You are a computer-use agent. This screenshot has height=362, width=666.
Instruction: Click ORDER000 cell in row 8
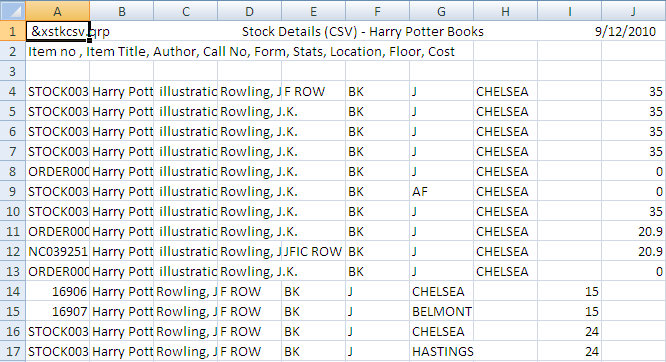pos(58,171)
